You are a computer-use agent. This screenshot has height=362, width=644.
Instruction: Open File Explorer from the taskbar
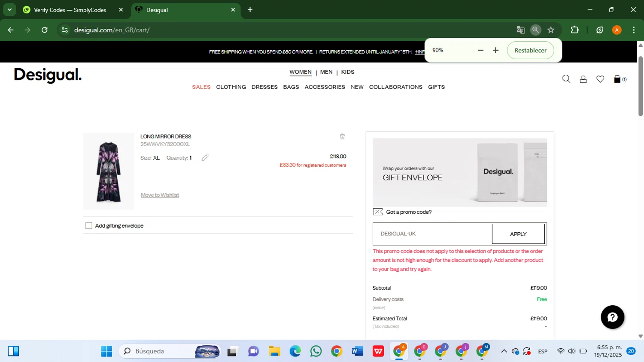click(x=274, y=351)
